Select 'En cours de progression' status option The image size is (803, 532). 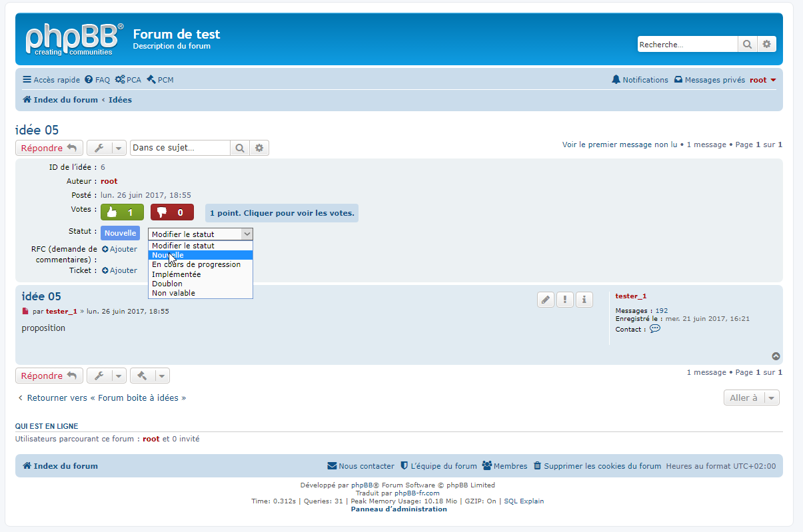click(x=196, y=264)
